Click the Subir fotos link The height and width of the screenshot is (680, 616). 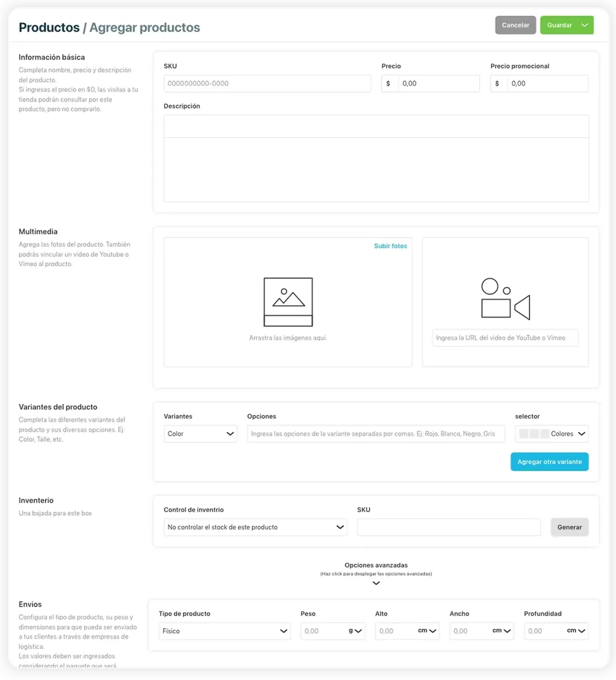391,246
